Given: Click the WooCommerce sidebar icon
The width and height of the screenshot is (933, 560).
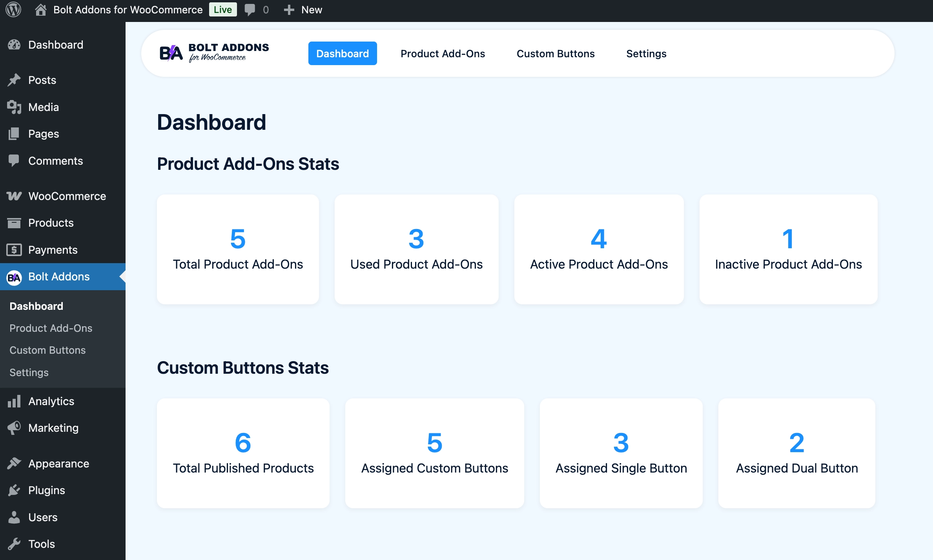Looking at the screenshot, I should pos(14,196).
